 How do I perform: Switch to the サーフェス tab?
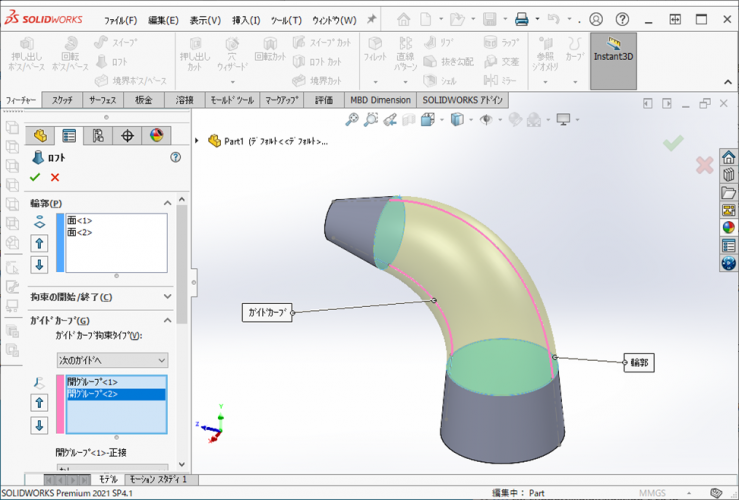click(x=102, y=100)
